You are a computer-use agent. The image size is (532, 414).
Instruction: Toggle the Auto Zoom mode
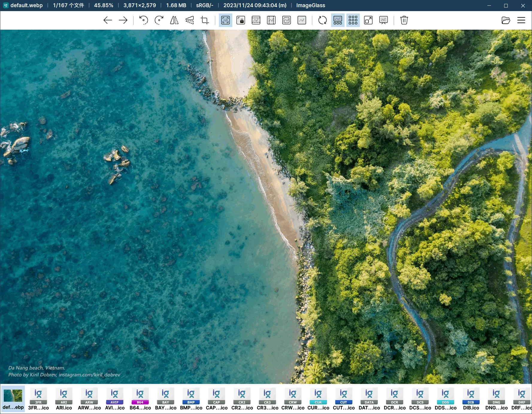click(x=225, y=20)
